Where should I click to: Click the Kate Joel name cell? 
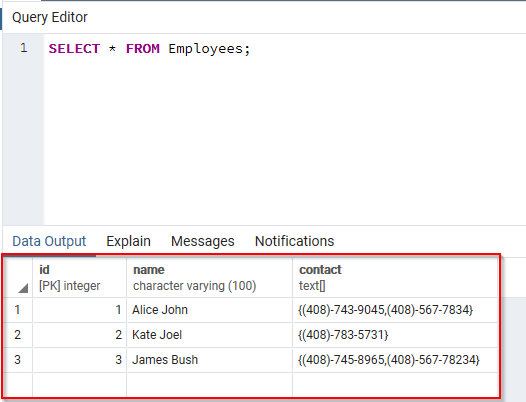click(x=209, y=335)
